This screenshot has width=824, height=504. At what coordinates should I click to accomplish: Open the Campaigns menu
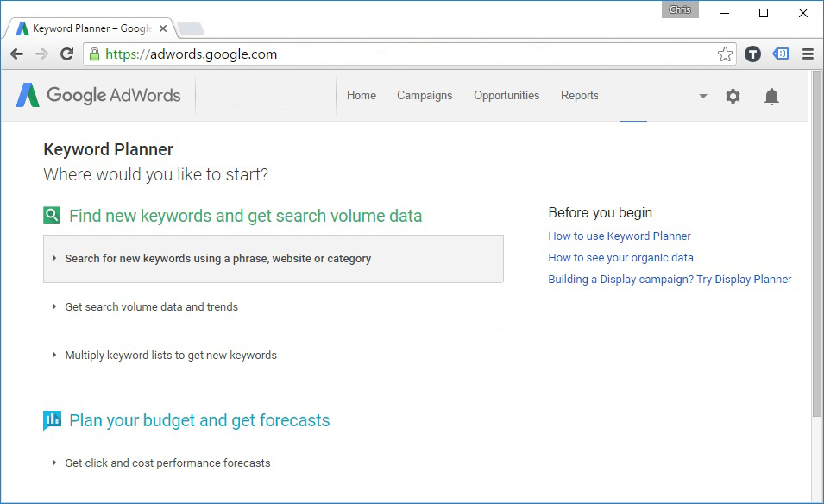425,95
